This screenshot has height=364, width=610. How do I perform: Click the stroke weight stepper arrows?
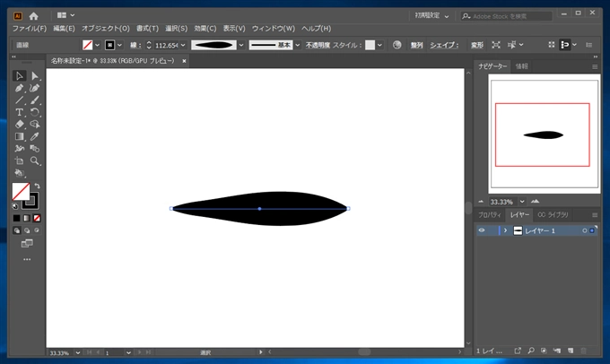pos(149,45)
